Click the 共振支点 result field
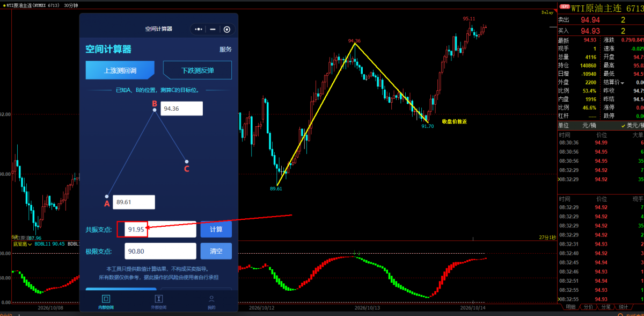The image size is (644, 316). click(x=160, y=229)
